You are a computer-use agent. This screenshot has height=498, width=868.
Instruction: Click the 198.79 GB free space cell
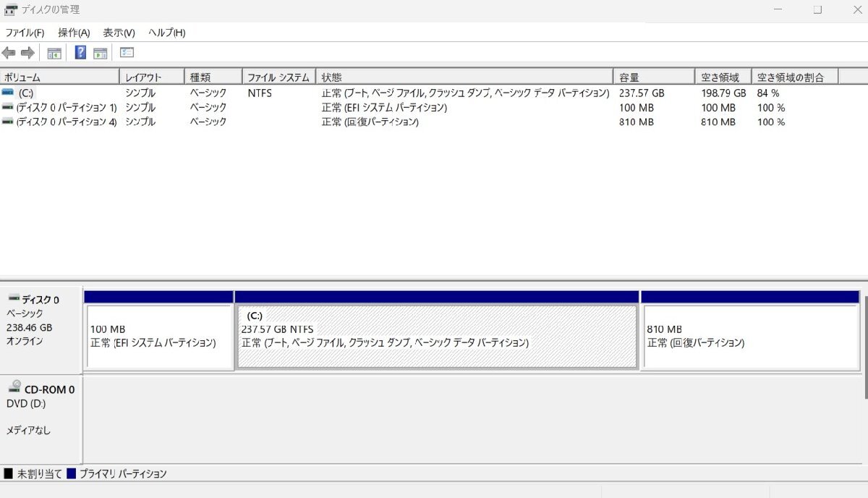[723, 93]
